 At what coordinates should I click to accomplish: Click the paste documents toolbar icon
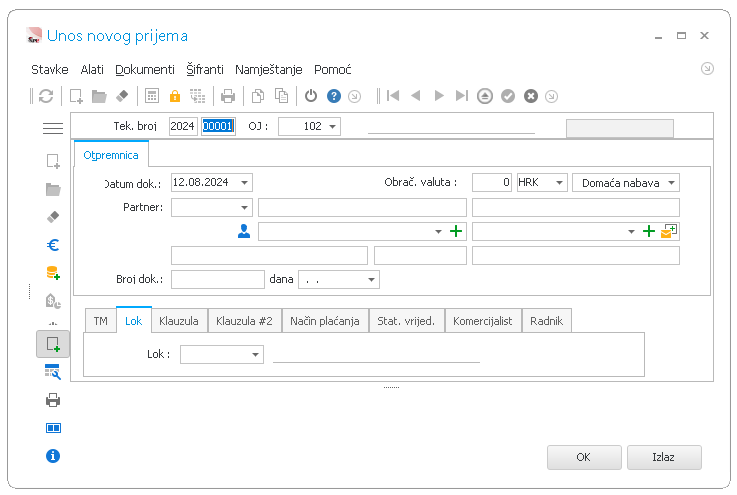(281, 96)
